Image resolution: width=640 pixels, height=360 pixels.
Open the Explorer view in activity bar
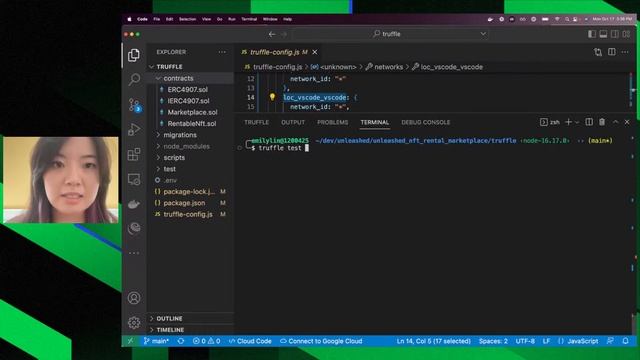134,55
